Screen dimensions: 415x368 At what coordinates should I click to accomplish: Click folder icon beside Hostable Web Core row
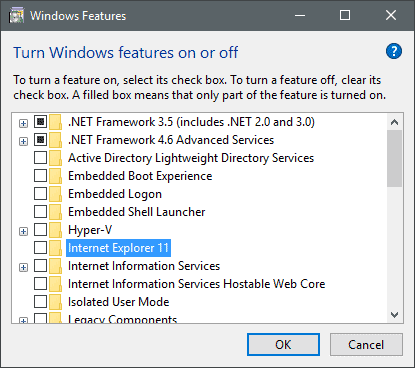(56, 284)
